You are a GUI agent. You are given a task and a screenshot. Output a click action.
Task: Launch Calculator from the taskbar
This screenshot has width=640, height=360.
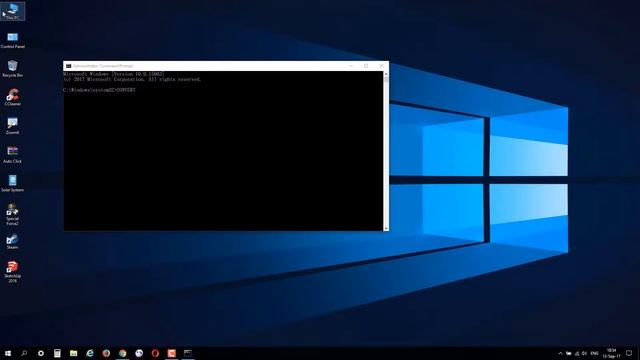[x=57, y=353]
